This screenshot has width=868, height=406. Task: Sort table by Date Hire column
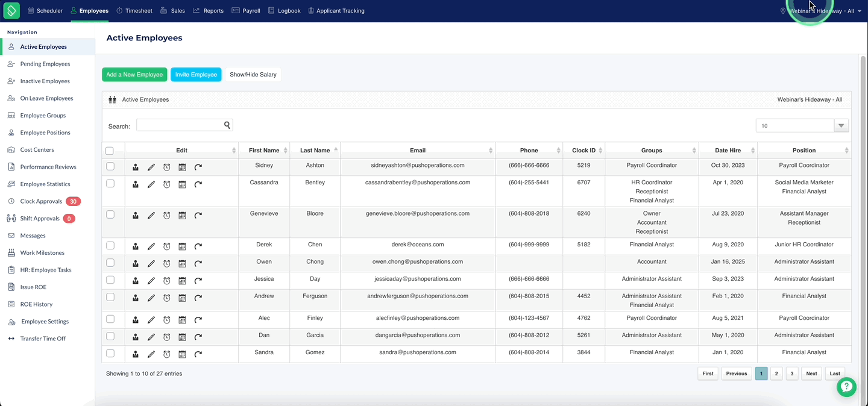pyautogui.click(x=728, y=151)
